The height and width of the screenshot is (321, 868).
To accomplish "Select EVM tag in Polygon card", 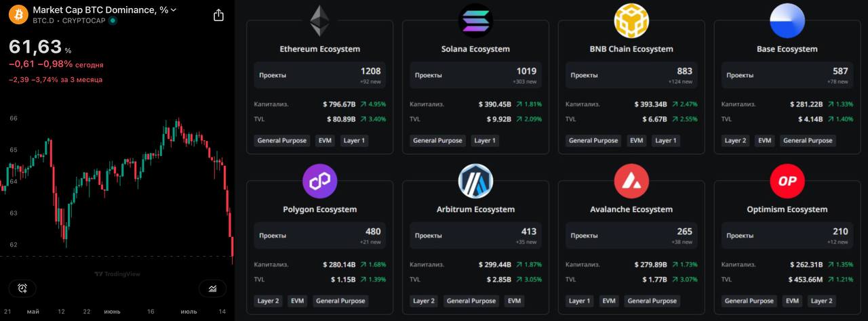I will tap(298, 301).
